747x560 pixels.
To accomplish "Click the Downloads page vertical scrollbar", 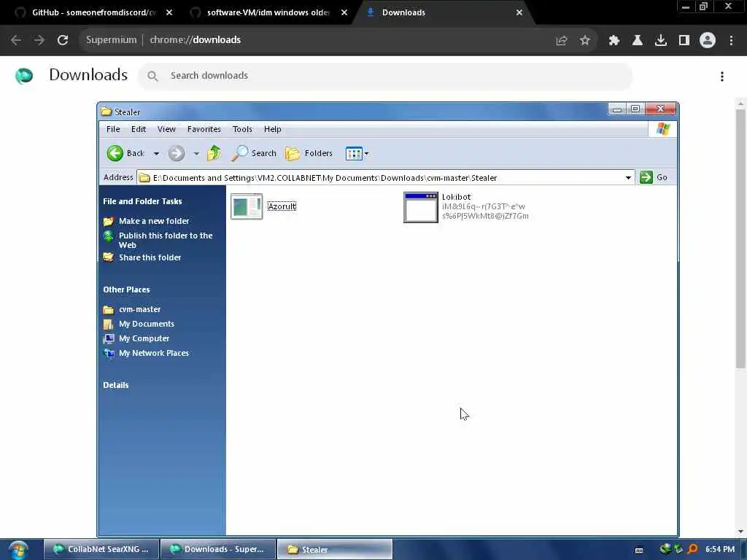I will pyautogui.click(x=740, y=238).
